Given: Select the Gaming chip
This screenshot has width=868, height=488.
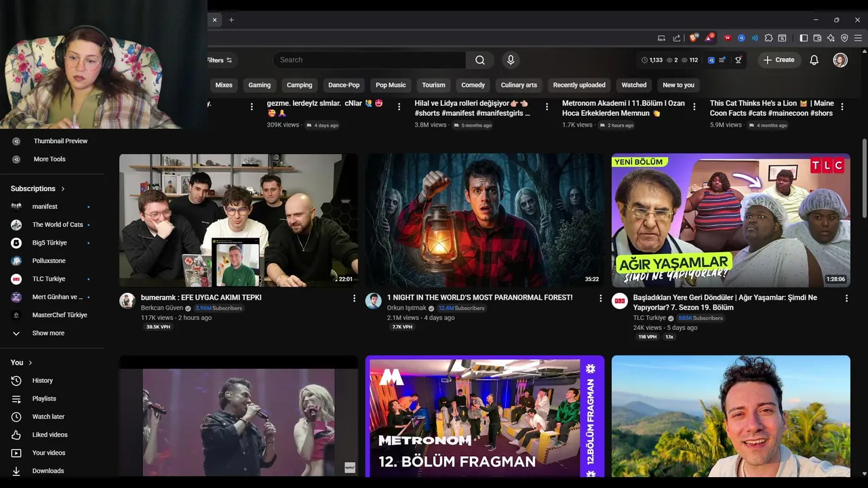Looking at the screenshot, I should point(260,85).
